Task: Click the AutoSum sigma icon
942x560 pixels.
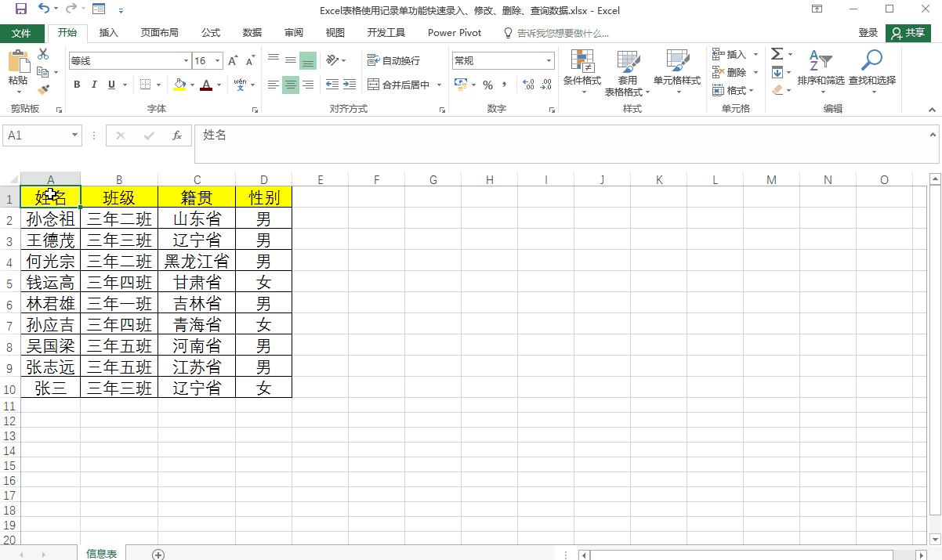Action: click(x=777, y=54)
